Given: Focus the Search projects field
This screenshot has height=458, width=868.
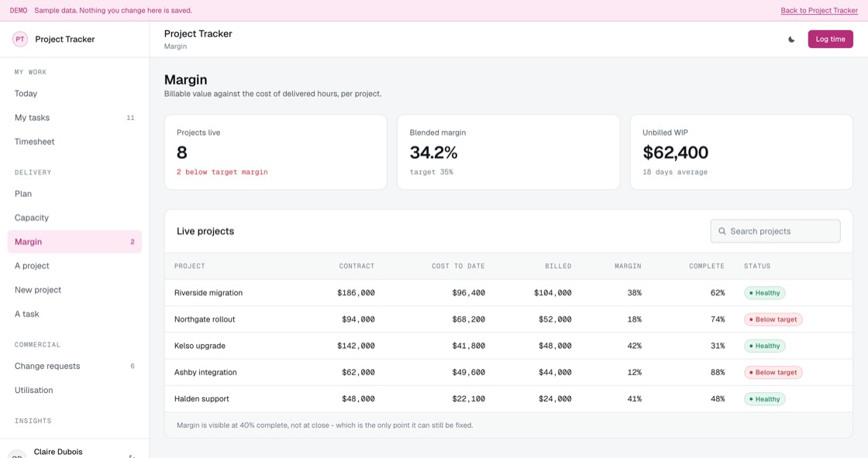Looking at the screenshot, I should click(776, 231).
